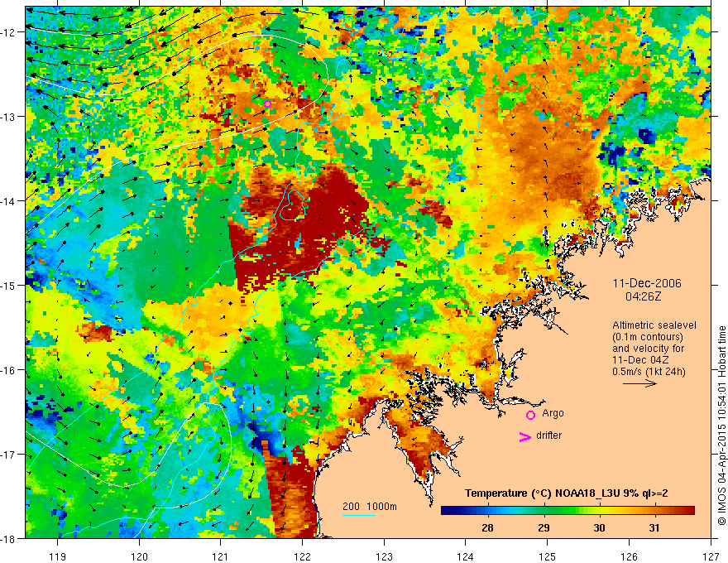Click the '28' colorbar tick label
728x563 pixels.
487,527
